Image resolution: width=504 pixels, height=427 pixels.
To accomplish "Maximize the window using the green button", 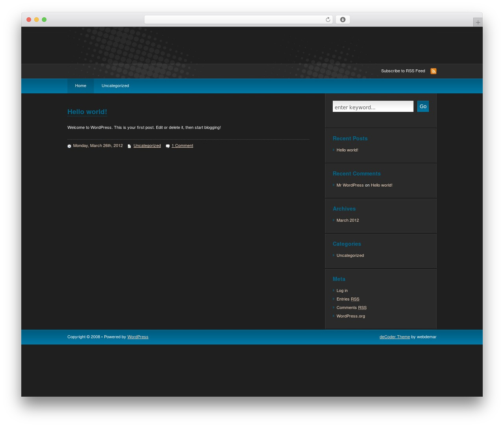I will pos(44,20).
